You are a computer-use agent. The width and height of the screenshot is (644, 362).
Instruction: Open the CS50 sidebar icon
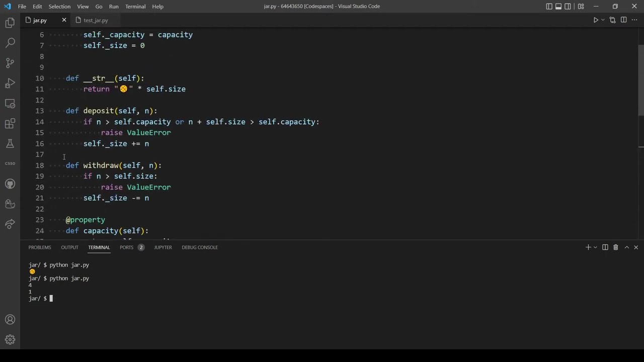(x=10, y=163)
